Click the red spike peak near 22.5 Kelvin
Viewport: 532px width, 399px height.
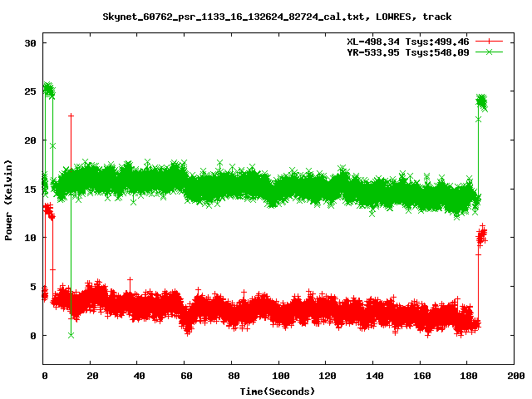71,116
